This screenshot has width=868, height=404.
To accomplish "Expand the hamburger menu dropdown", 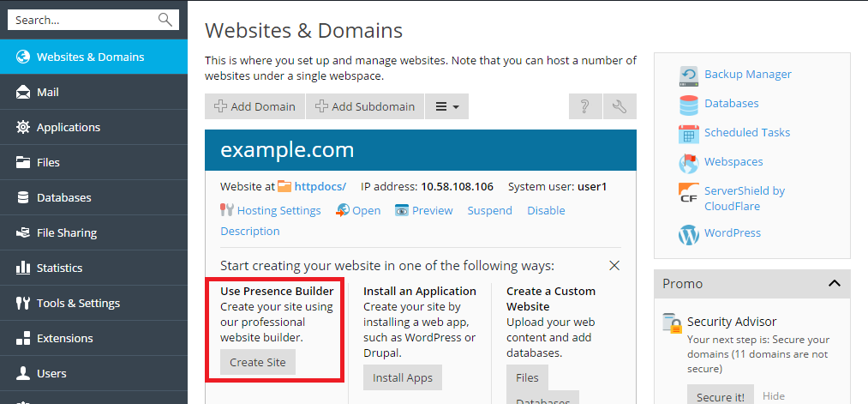I will pos(446,106).
